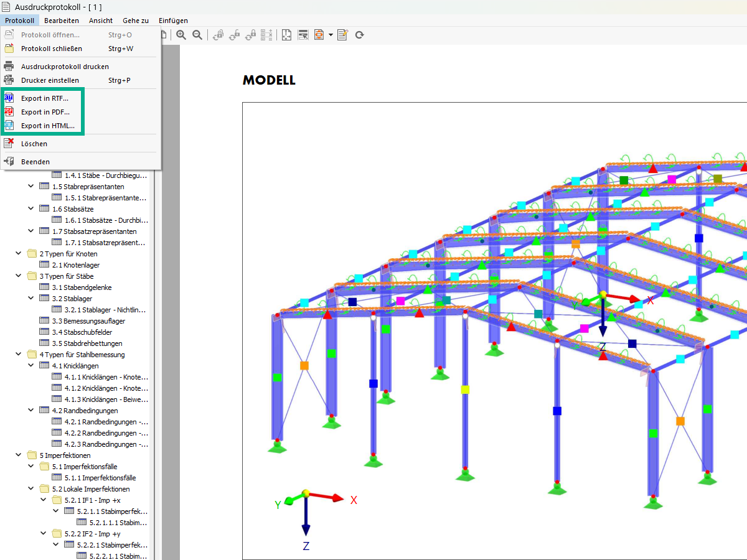The height and width of the screenshot is (560, 747).
Task: Click the zoom out magnifier icon
Action: (x=197, y=35)
